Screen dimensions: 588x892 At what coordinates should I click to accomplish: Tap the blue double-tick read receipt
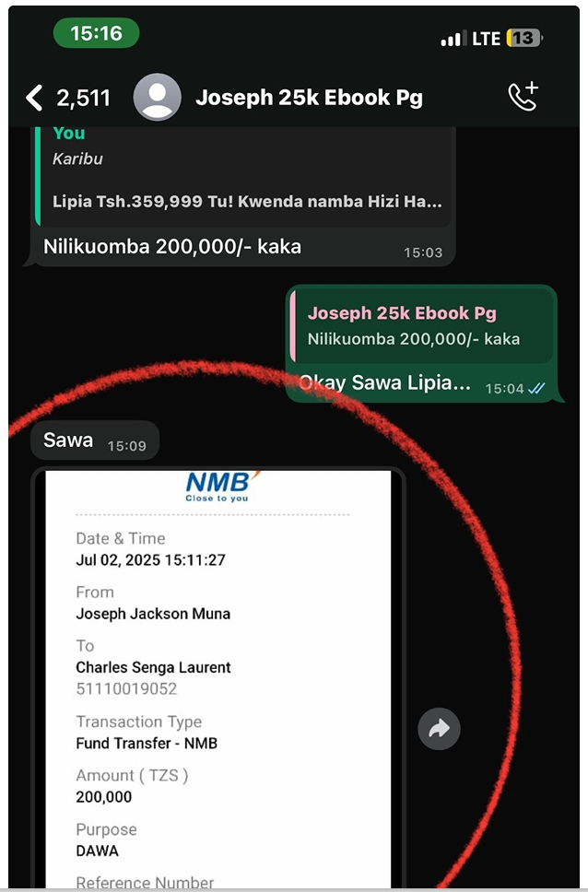pos(536,389)
